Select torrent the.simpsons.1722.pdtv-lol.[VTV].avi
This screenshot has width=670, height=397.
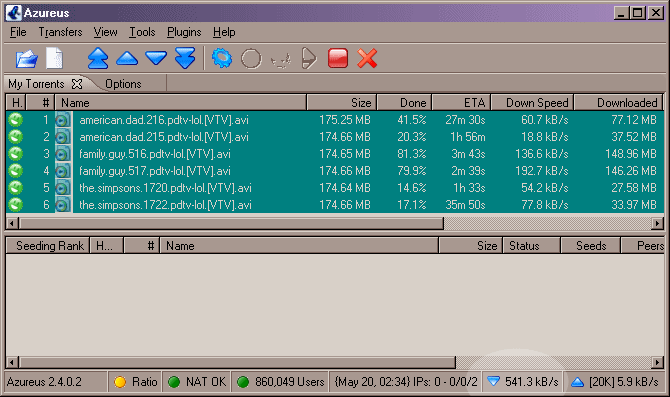click(165, 205)
